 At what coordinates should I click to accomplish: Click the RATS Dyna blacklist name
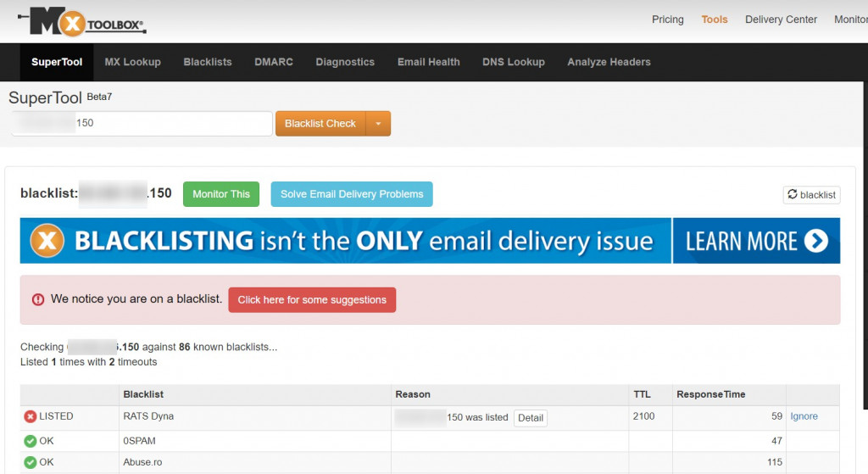148,416
